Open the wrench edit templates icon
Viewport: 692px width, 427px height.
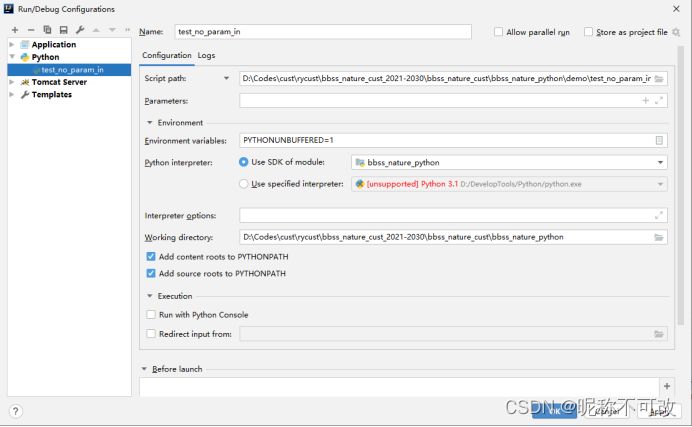[x=80, y=30]
